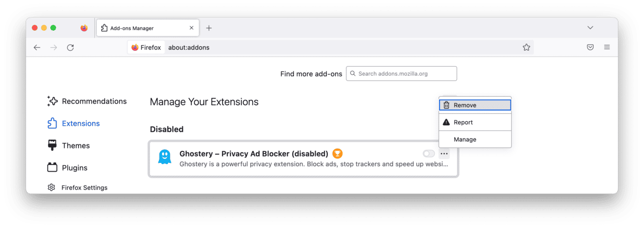The height and width of the screenshot is (228, 644).
Task: Click the Search addons.mozilla.org field
Action: (401, 74)
